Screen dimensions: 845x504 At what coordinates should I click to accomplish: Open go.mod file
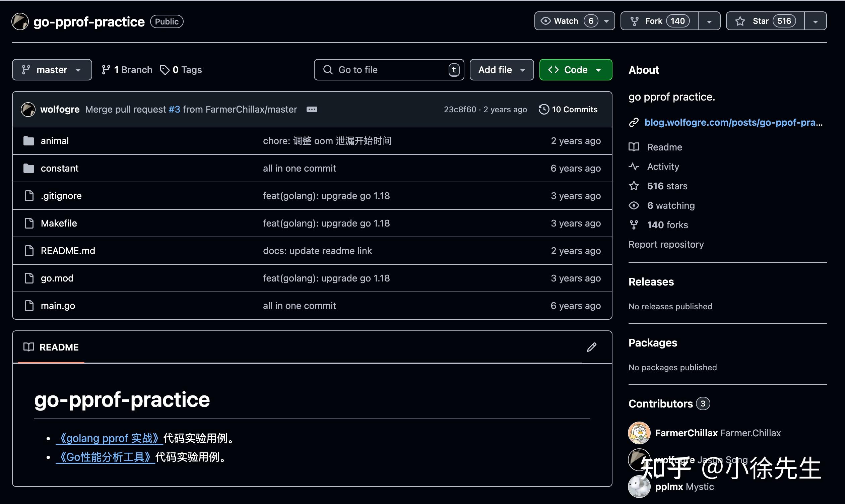[x=57, y=278]
